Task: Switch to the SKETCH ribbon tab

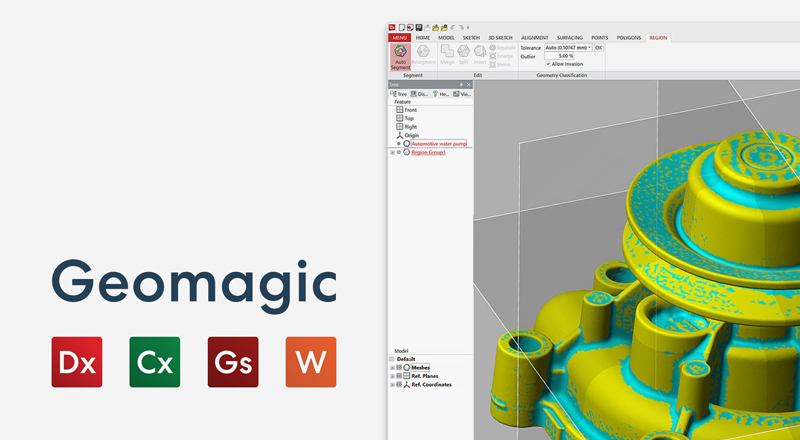Action: 471,38
